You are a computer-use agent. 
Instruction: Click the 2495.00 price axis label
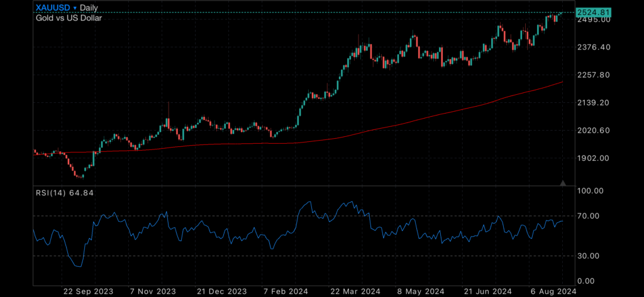point(594,19)
